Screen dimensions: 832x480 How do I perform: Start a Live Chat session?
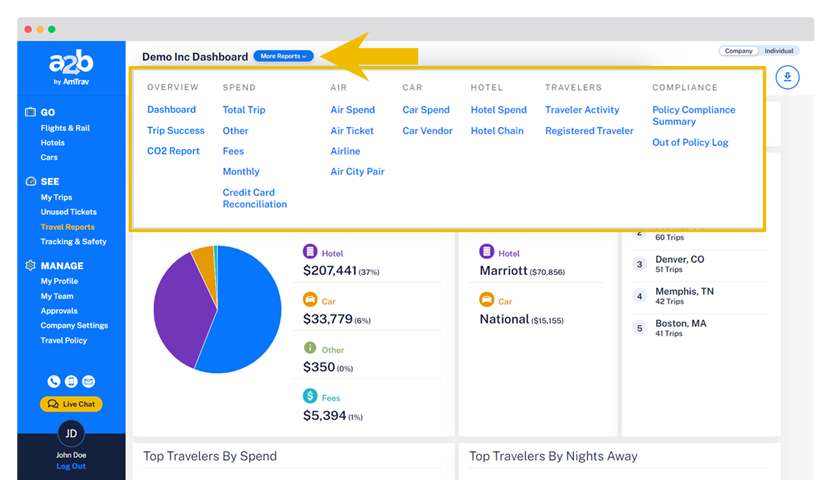pyautogui.click(x=71, y=404)
